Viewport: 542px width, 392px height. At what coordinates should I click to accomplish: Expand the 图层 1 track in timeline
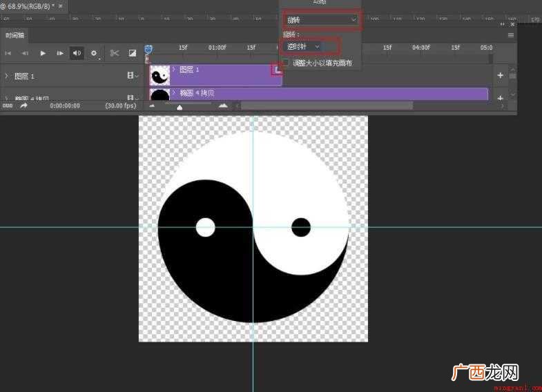(x=6, y=76)
